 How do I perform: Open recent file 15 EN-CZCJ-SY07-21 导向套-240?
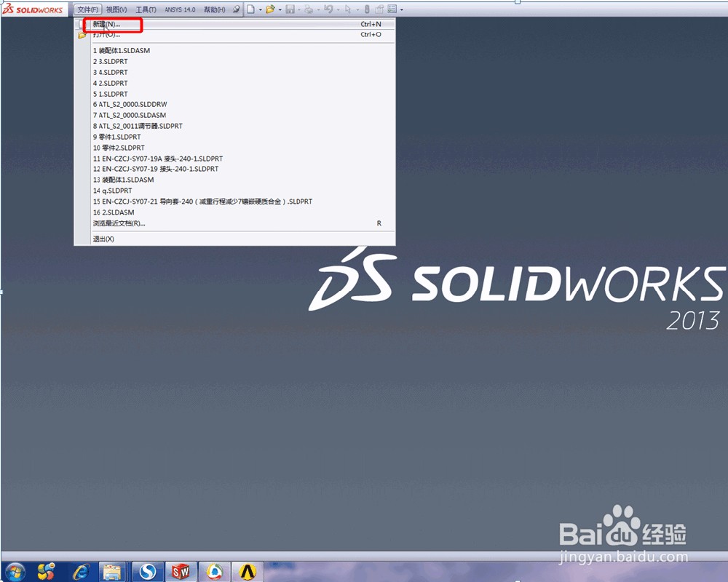click(234, 202)
